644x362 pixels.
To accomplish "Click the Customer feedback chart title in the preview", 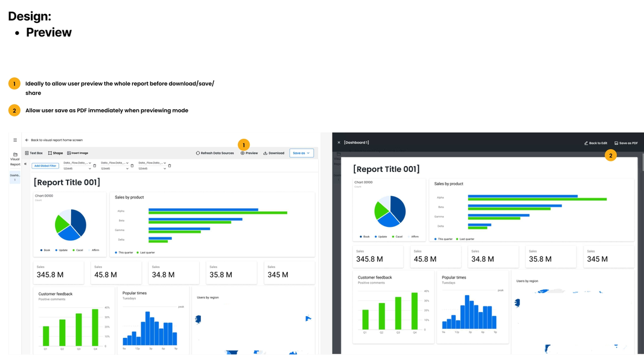I will [x=375, y=278].
